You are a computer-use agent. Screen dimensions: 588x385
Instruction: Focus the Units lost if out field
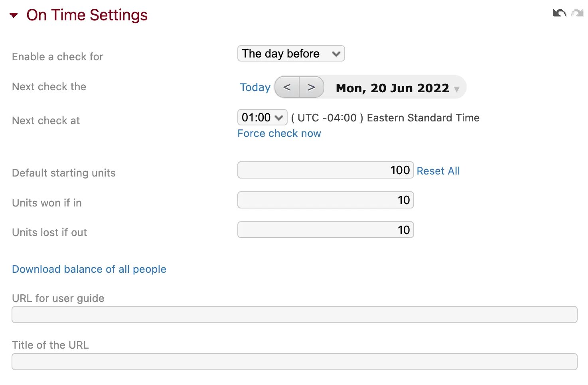(326, 230)
